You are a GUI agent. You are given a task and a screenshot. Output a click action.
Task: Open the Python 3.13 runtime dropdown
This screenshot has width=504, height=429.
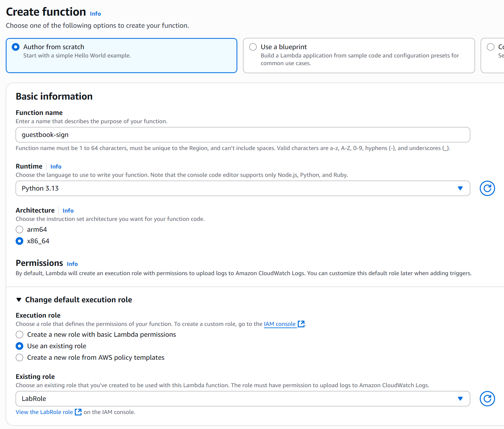pyautogui.click(x=242, y=188)
